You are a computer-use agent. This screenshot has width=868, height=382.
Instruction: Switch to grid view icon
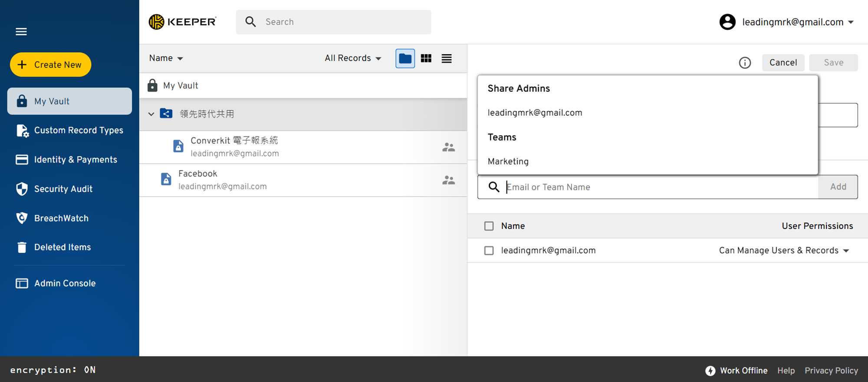point(426,59)
